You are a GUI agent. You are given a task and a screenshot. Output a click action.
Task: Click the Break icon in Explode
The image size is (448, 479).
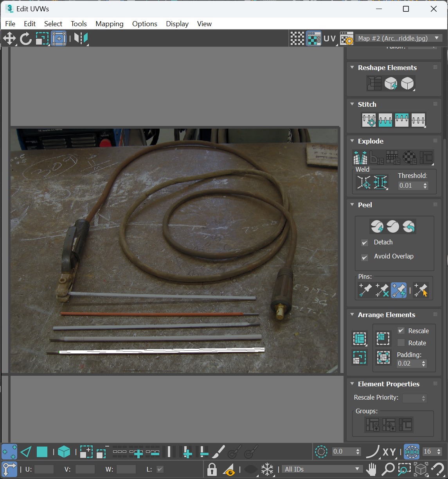coord(360,157)
